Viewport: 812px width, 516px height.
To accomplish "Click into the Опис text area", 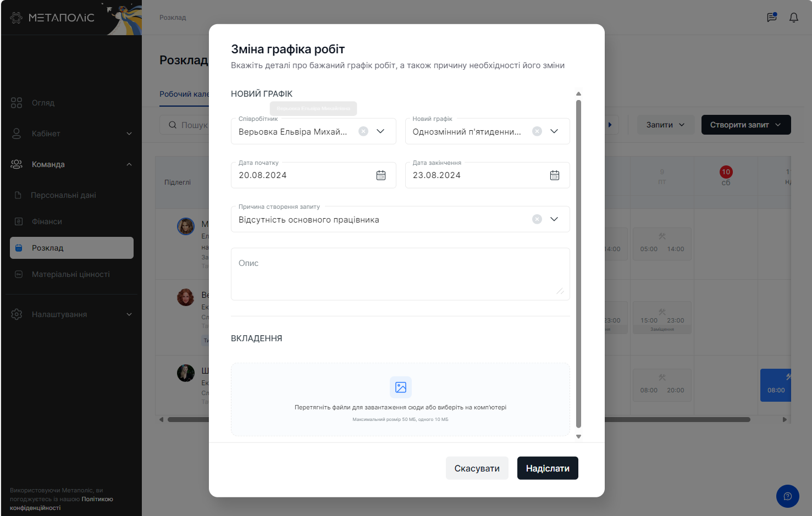I will [x=400, y=274].
